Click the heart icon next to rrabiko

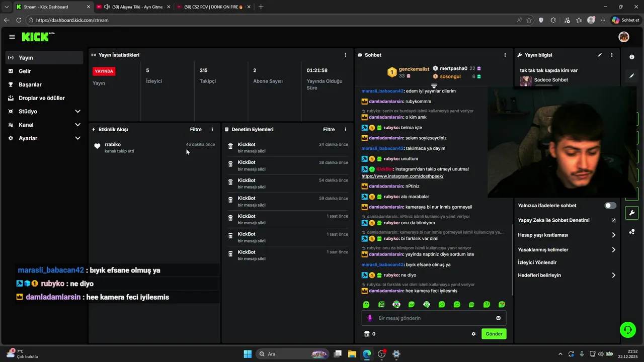(x=97, y=146)
